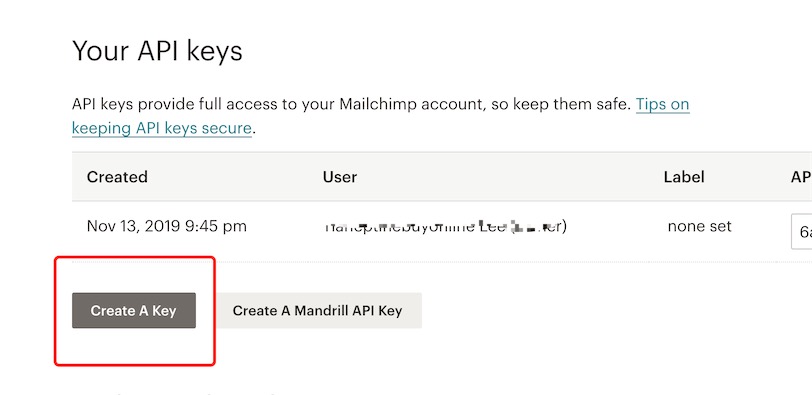
Task: Open the 'Tips on' link text
Action: click(x=662, y=104)
